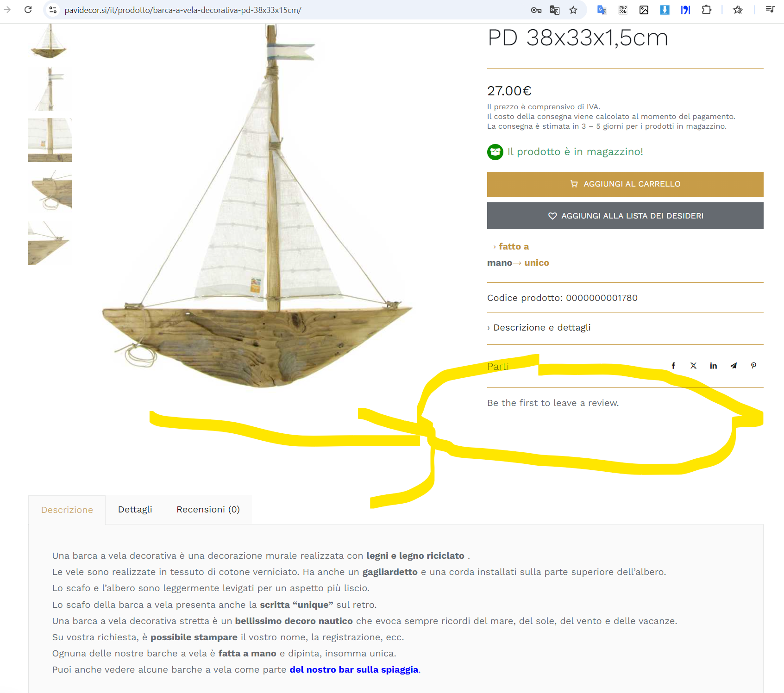Screen dimensions: 784x693
Task: Share product on Facebook icon
Action: [673, 366]
